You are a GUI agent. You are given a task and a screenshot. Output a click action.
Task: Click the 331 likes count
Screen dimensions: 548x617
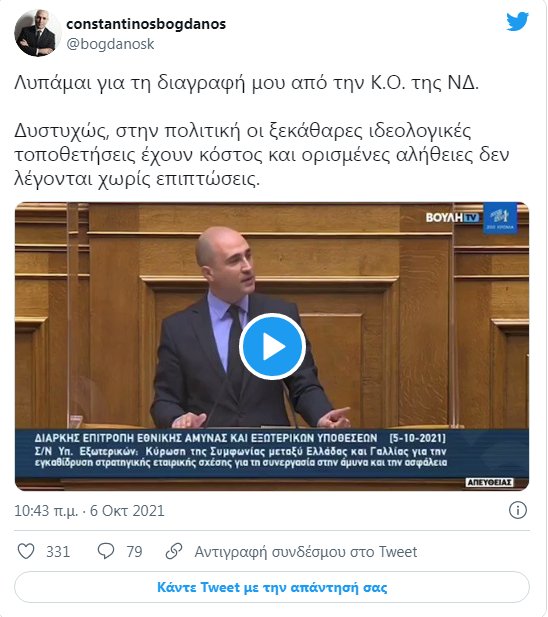pos(58,552)
